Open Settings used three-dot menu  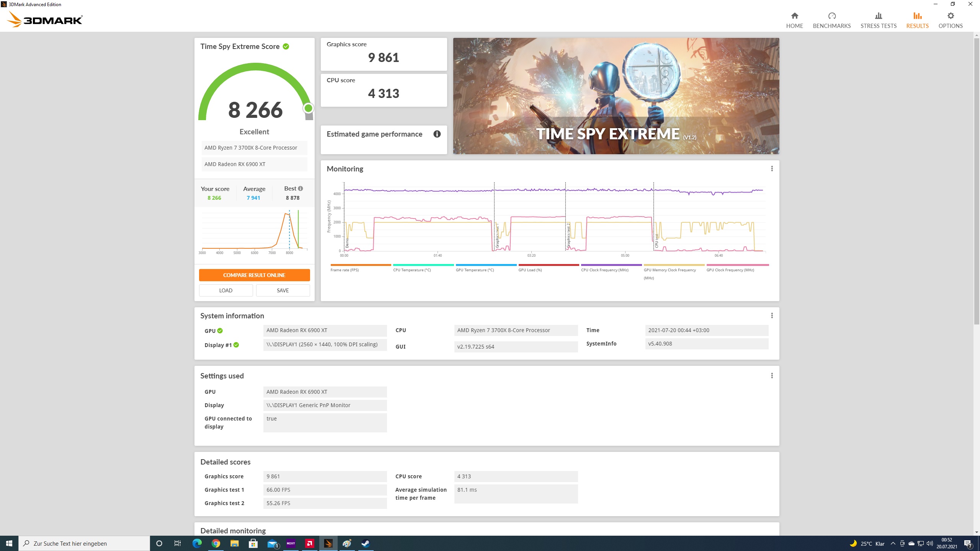click(772, 376)
